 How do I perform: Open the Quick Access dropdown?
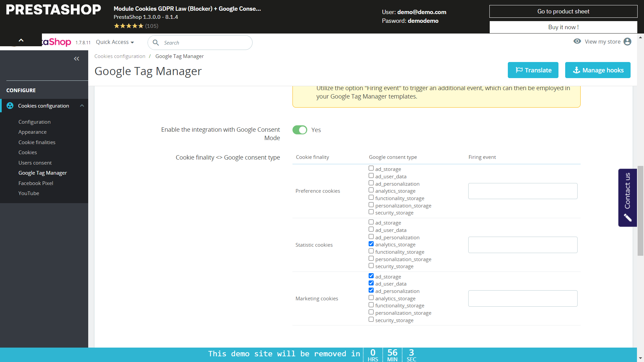click(x=115, y=42)
